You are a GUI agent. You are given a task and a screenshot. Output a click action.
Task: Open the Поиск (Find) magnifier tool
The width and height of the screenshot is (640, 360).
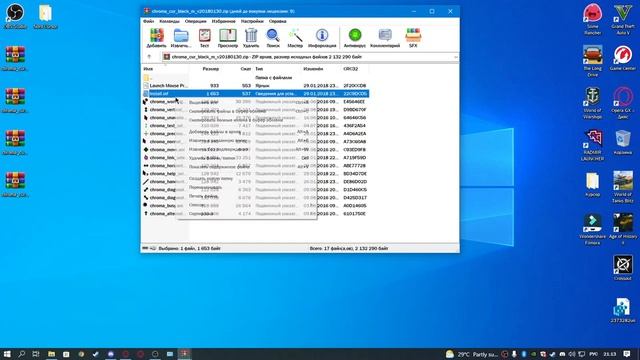(273, 38)
